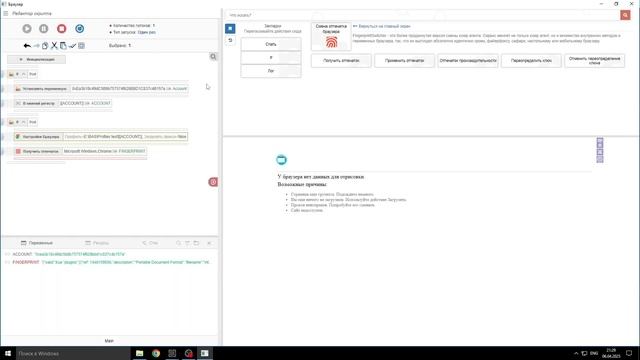The height and width of the screenshot is (360, 640).
Task: Click the Play script button
Action: 27,29
